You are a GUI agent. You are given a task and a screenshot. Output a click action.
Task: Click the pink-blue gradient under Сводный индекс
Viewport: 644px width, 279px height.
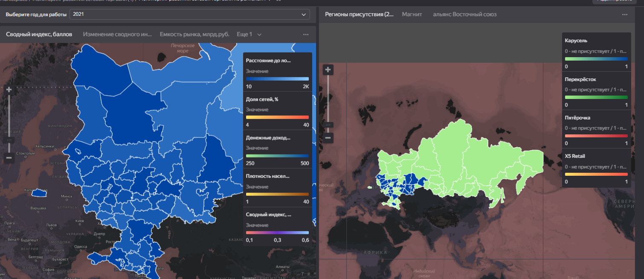click(x=277, y=232)
